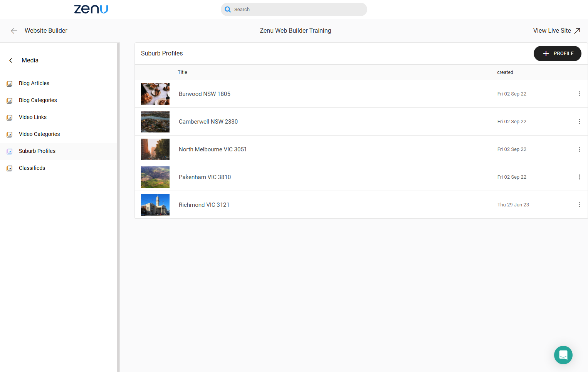This screenshot has height=372, width=588.
Task: Click the back arrow beside Website Builder
Action: click(14, 31)
